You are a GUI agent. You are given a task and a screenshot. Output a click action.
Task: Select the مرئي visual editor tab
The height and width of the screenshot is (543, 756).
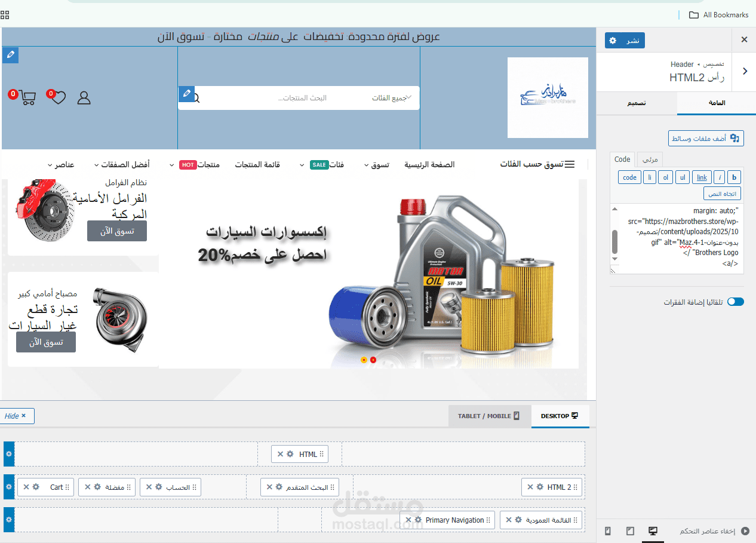(650, 159)
